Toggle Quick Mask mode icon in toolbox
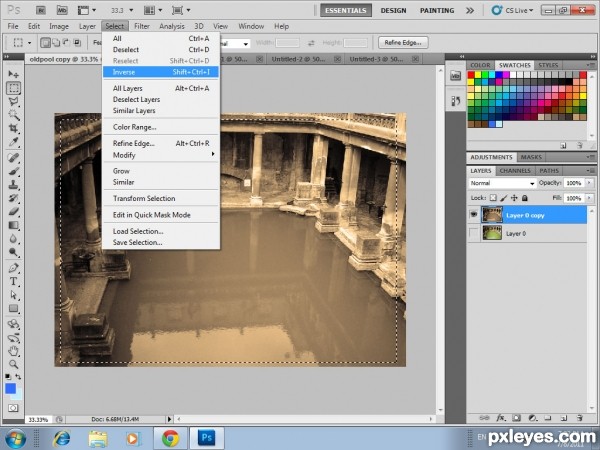Image resolution: width=600 pixels, height=450 pixels. [x=13, y=408]
